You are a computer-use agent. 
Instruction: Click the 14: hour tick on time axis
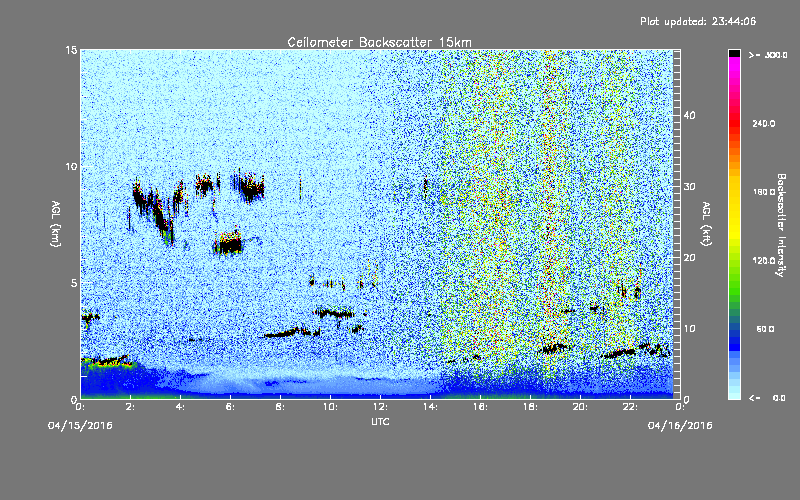point(430,407)
